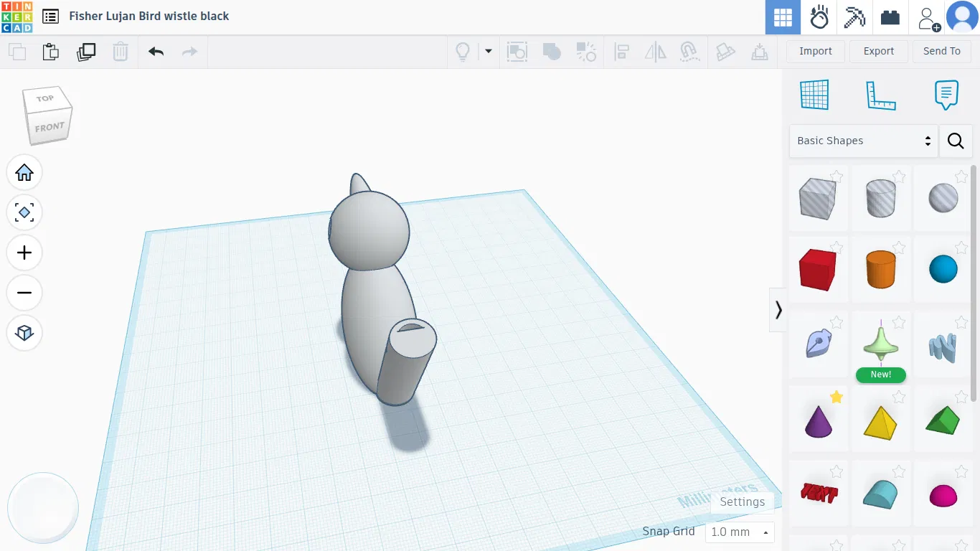This screenshot has height=551, width=980.
Task: Reset to Home view
Action: point(24,172)
